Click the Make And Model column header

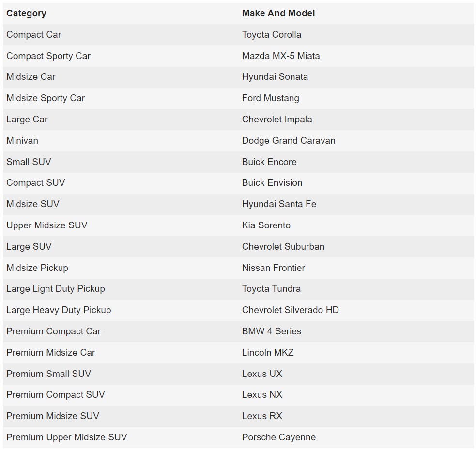click(x=278, y=14)
